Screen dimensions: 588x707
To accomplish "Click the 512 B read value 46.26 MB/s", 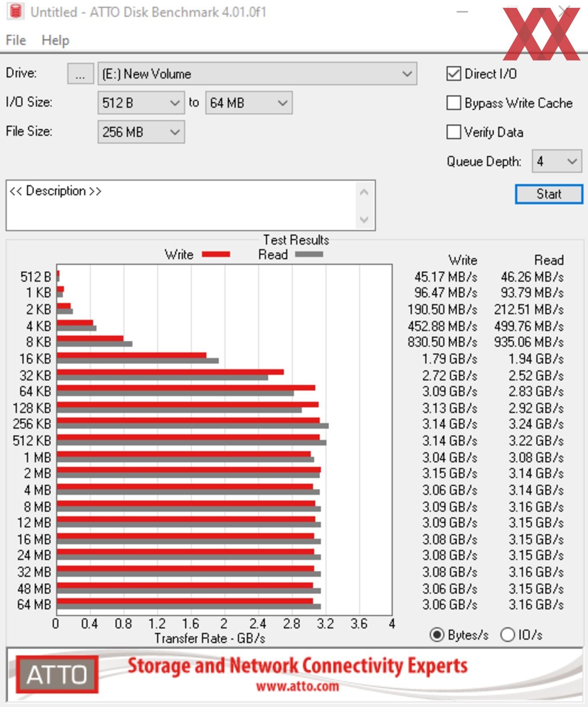I will 532,277.
